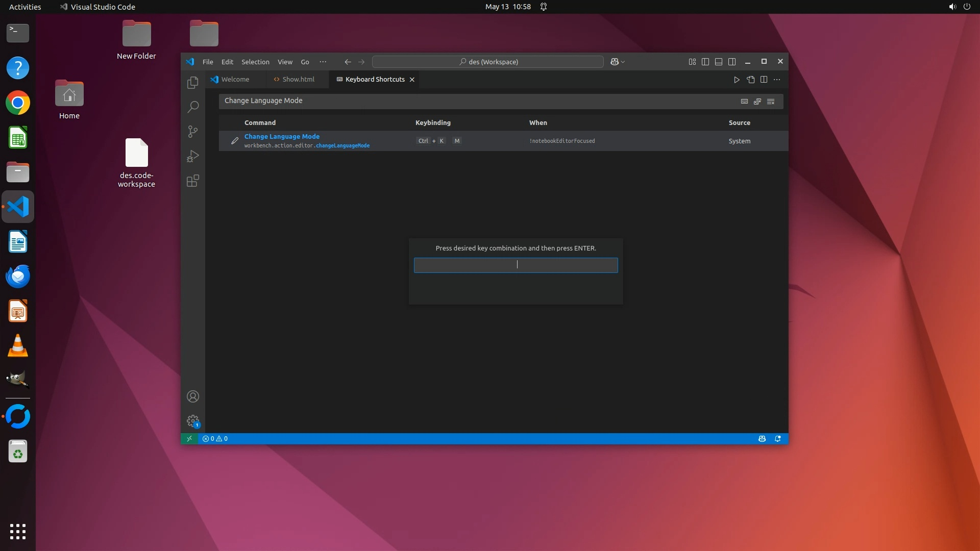
Task: Open the Explorer view in activity bar
Action: click(192, 83)
